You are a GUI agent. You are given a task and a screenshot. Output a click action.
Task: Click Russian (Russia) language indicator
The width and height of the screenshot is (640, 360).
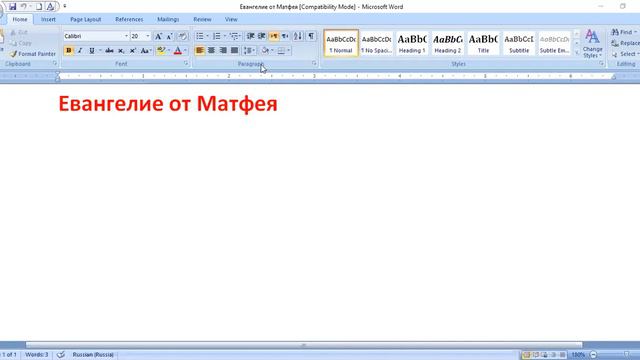tap(93, 355)
